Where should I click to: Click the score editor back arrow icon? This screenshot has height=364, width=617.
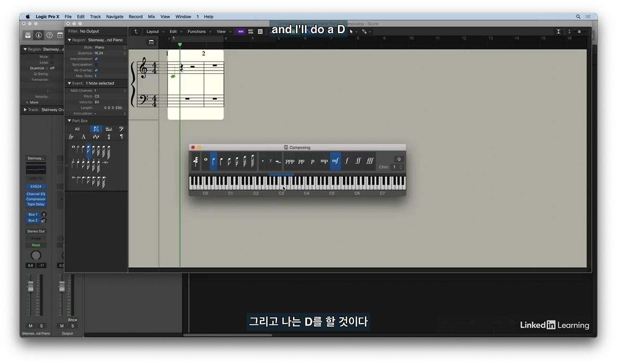click(136, 31)
